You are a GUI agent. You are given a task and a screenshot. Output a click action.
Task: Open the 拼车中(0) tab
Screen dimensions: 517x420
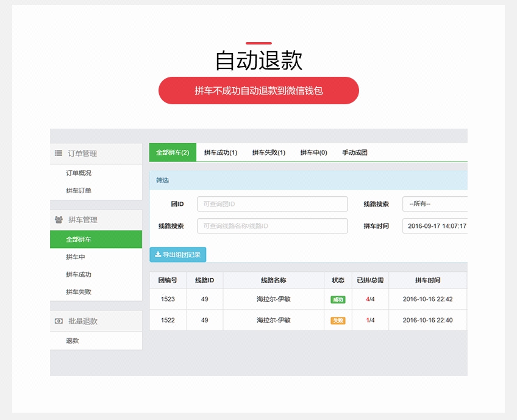pyautogui.click(x=313, y=152)
